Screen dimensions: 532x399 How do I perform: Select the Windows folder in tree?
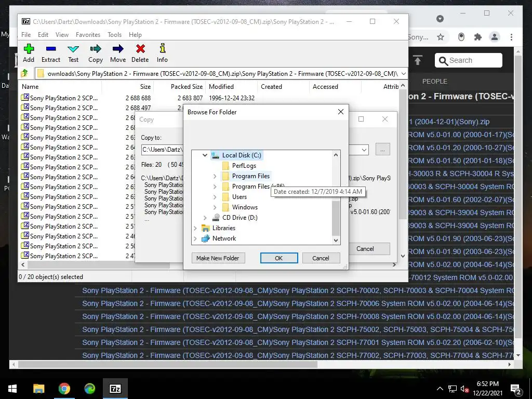coord(245,207)
